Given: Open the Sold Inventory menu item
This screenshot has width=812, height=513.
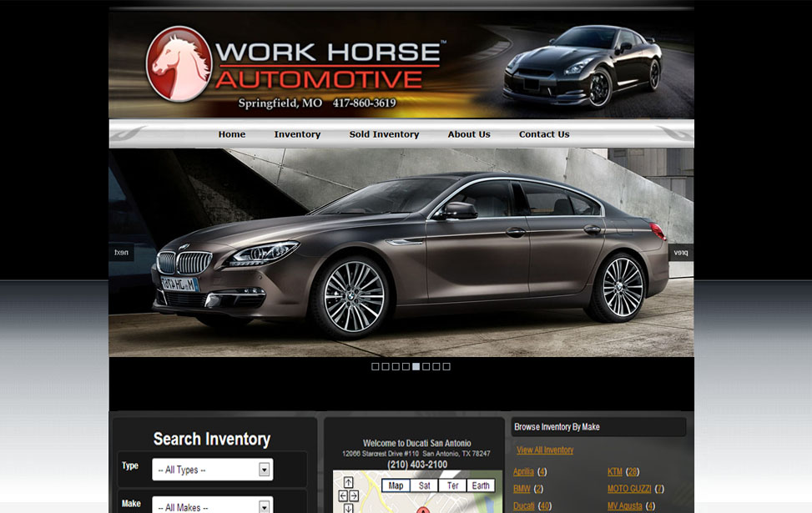Looking at the screenshot, I should pyautogui.click(x=384, y=134).
